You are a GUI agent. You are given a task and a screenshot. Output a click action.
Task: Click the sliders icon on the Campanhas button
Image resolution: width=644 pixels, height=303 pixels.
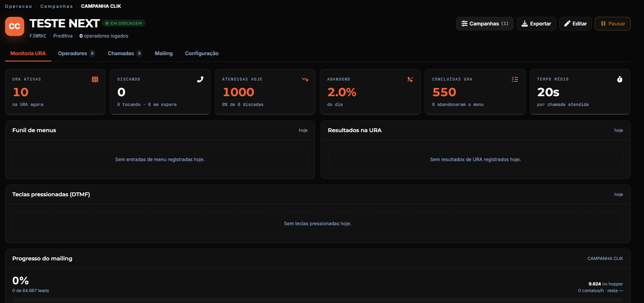click(x=465, y=23)
